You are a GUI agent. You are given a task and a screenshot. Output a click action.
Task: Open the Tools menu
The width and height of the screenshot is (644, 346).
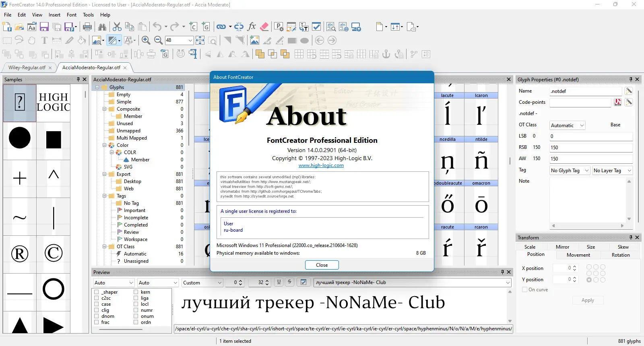tap(88, 15)
